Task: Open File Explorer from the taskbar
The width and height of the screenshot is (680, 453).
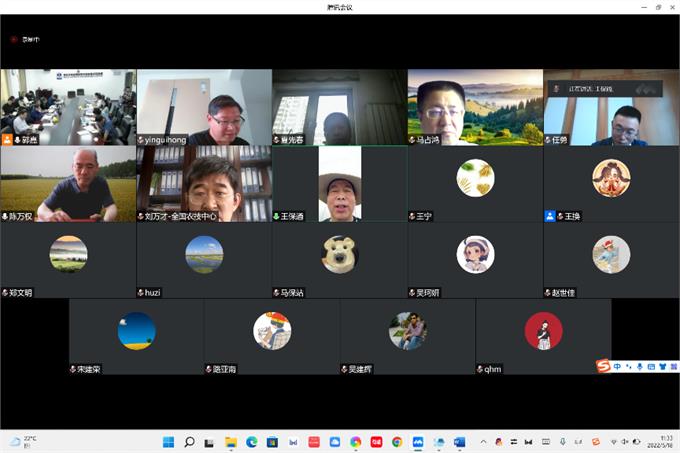Action: click(x=231, y=441)
